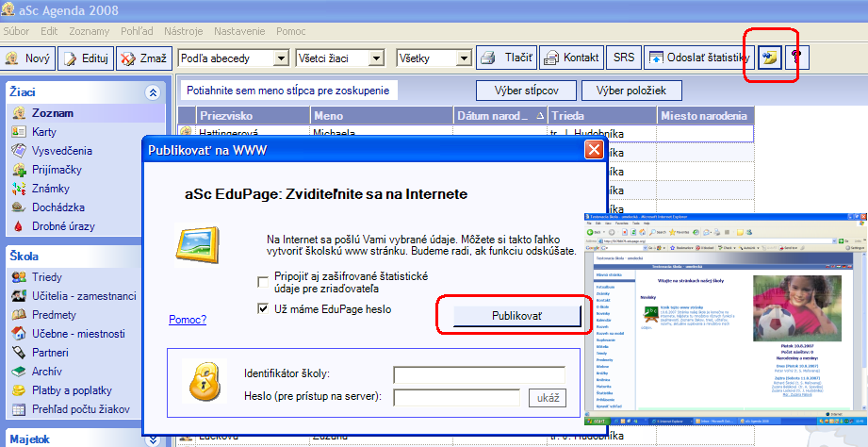868x447 pixels.
Task: Open Predmety in the sidebar
Action: 54,315
